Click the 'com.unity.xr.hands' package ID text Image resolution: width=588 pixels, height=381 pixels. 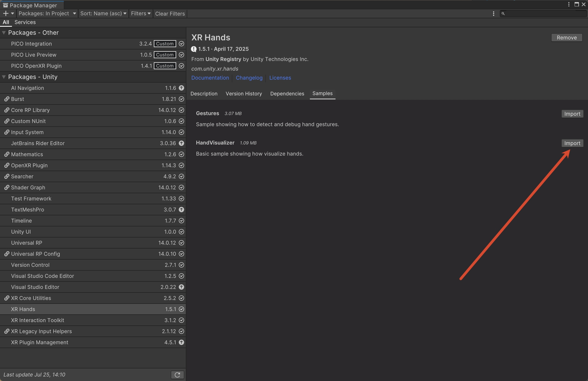pos(215,69)
